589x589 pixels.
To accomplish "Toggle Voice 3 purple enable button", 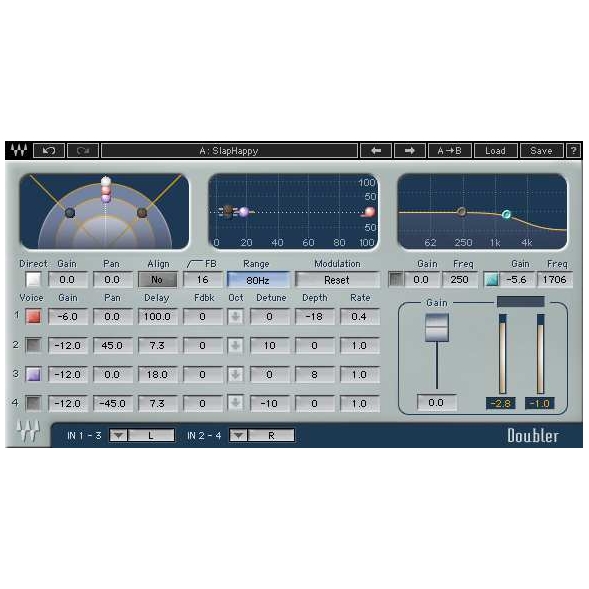I will (33, 375).
